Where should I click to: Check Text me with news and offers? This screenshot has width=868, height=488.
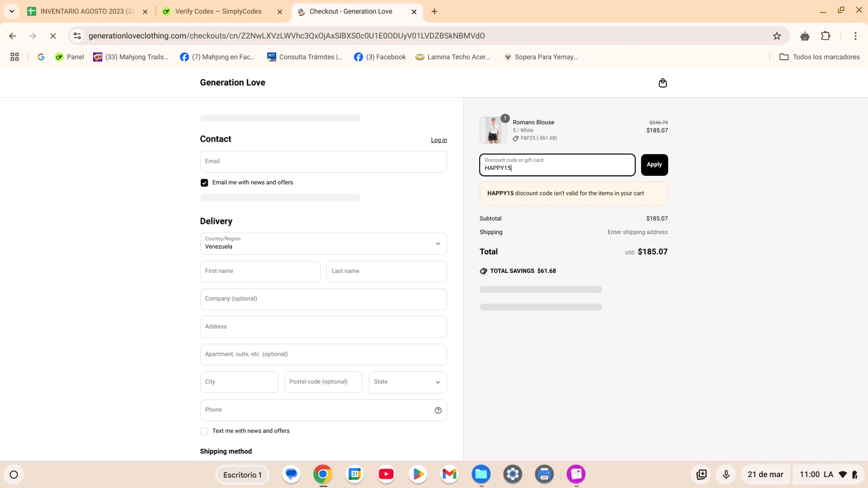(204, 431)
